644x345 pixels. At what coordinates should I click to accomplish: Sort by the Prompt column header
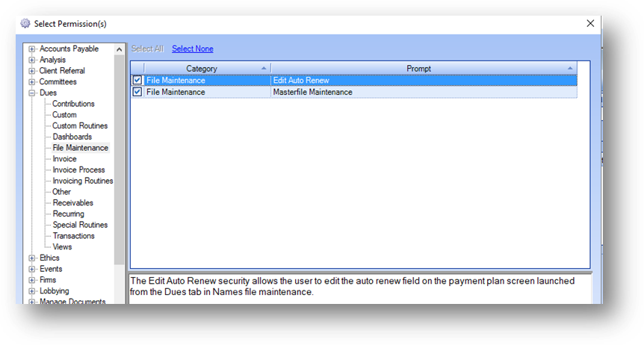pos(418,69)
